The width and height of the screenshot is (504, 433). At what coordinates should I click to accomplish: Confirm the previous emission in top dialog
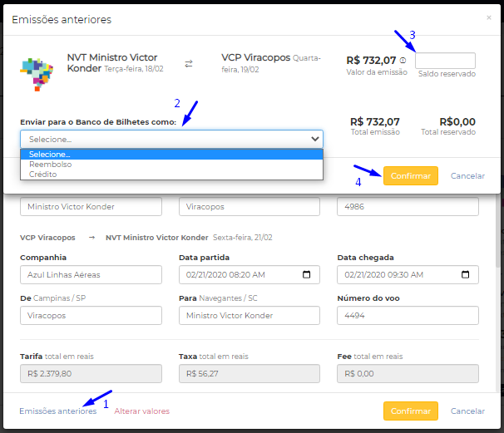pyautogui.click(x=410, y=176)
